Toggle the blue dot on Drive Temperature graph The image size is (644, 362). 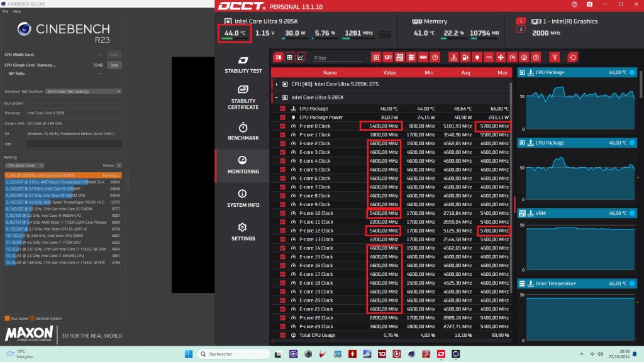[x=632, y=283]
